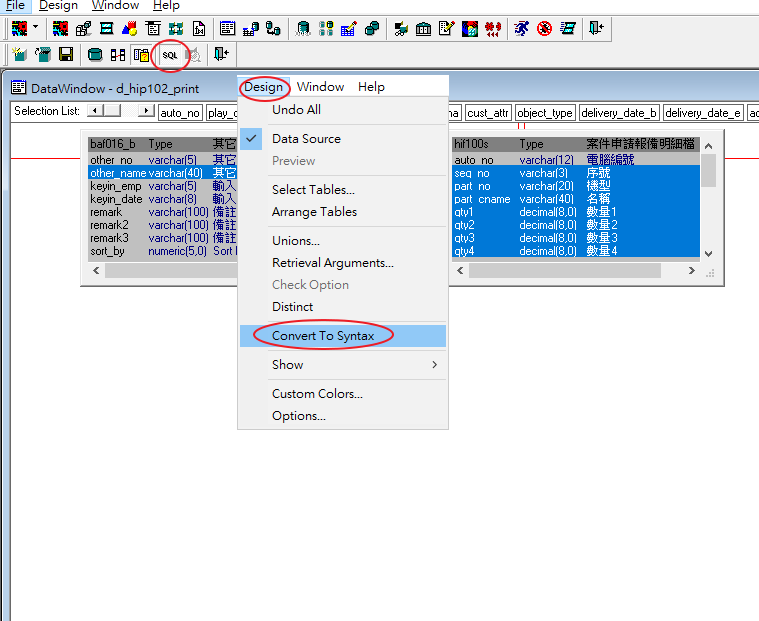This screenshot has height=621, width=759.
Task: Click the ODBC cylinder configuration icon
Action: coord(303,29)
